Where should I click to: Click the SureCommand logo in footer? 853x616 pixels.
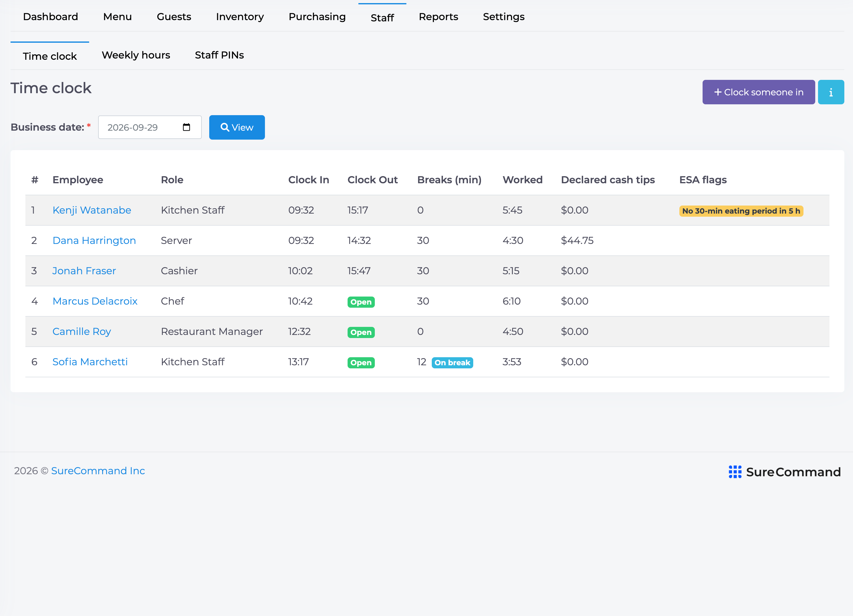coord(784,471)
